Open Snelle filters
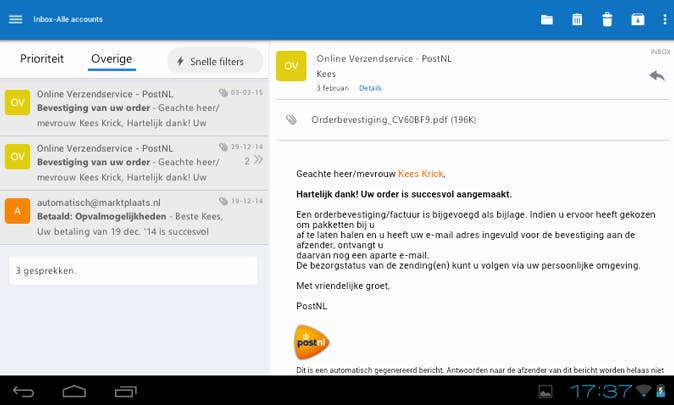The image size is (674, 405). [x=215, y=61]
